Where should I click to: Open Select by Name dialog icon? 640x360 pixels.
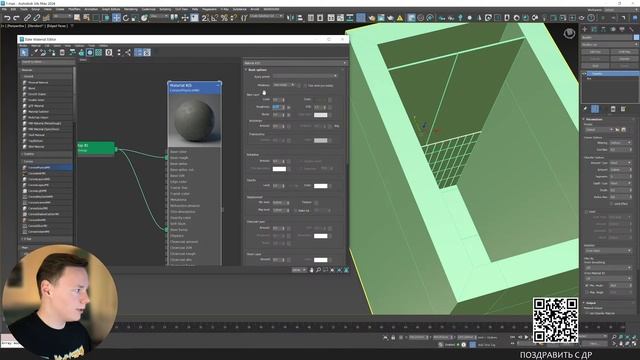[x=86, y=18]
